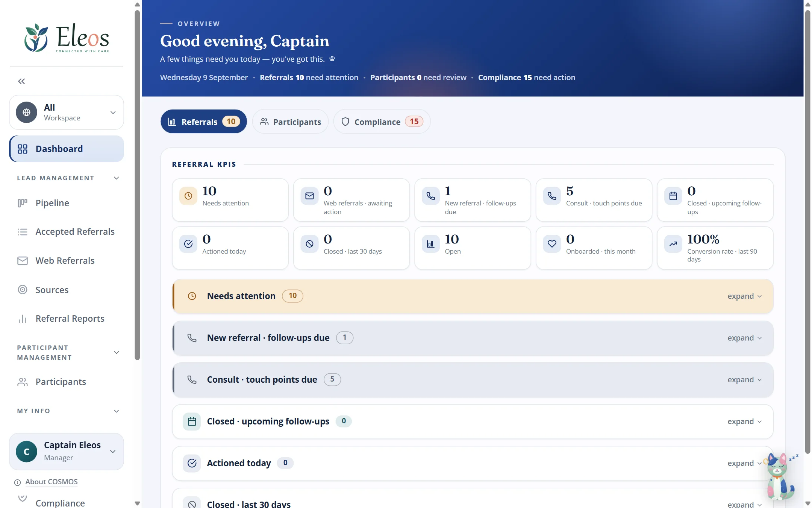Open Web Referrals page
Screen dimensions: 812x508
point(65,261)
